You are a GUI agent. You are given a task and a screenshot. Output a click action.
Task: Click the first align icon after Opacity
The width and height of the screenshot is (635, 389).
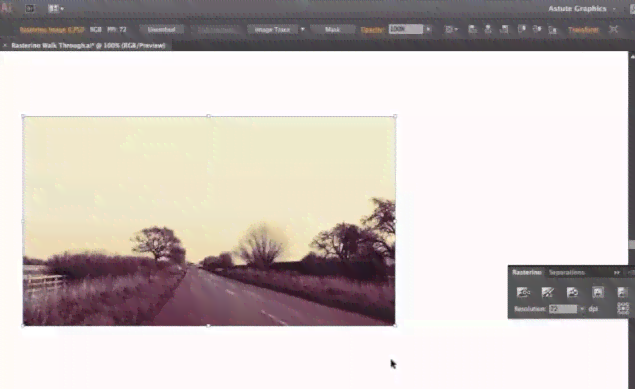coord(472,30)
